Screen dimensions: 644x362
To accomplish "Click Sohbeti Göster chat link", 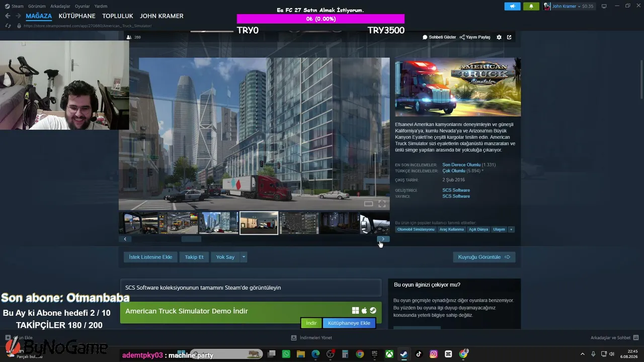I will [439, 37].
